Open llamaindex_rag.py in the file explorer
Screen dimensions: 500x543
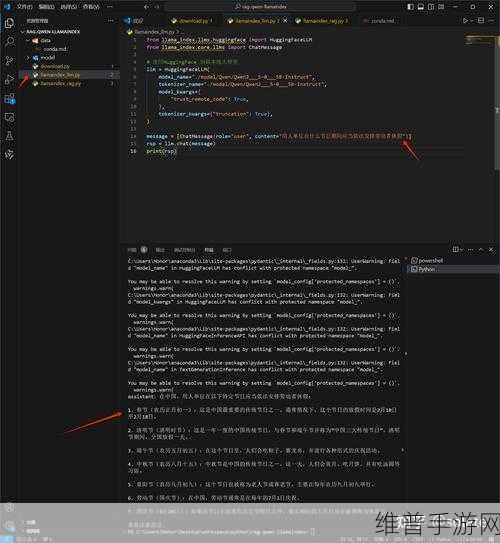[61, 83]
